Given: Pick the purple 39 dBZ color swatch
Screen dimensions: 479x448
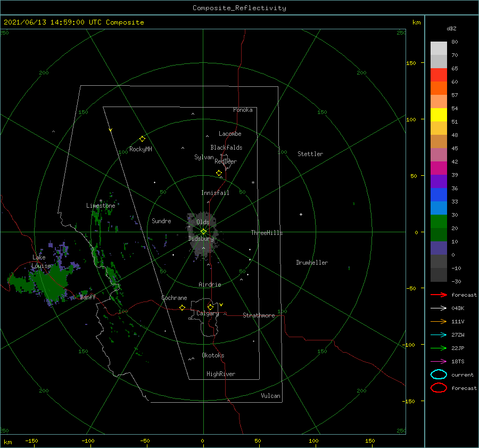Looking at the screenshot, I should click(439, 181).
